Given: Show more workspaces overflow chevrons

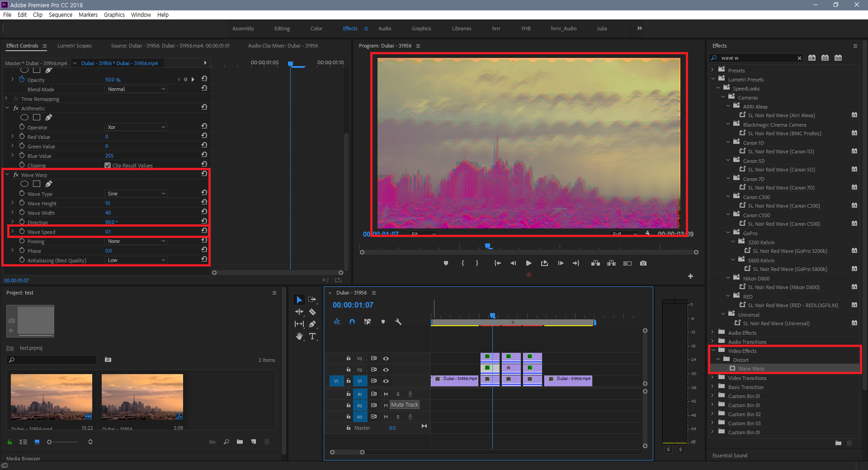Looking at the screenshot, I should point(640,28).
